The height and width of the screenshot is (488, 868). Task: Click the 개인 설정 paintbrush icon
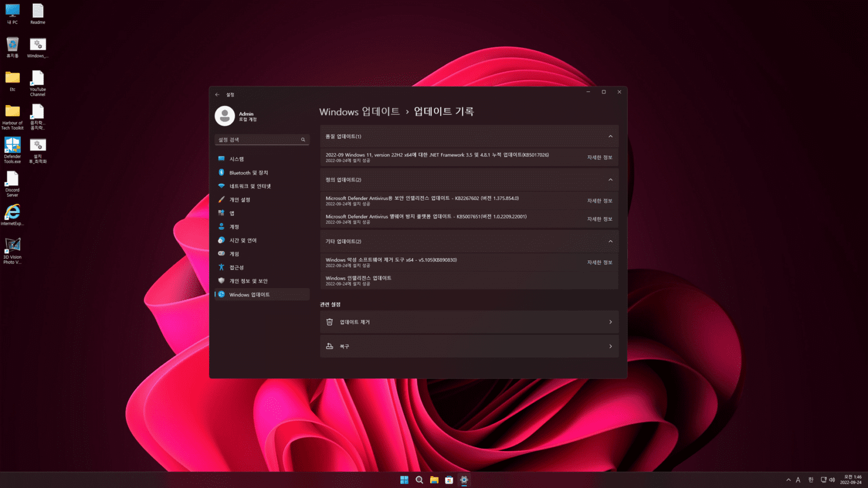[222, 199]
